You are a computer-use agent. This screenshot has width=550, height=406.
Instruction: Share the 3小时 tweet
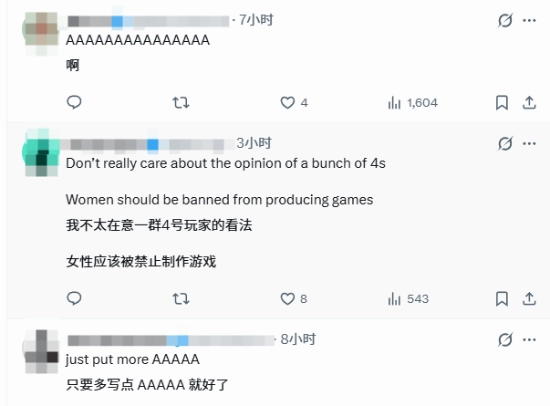[x=529, y=299]
